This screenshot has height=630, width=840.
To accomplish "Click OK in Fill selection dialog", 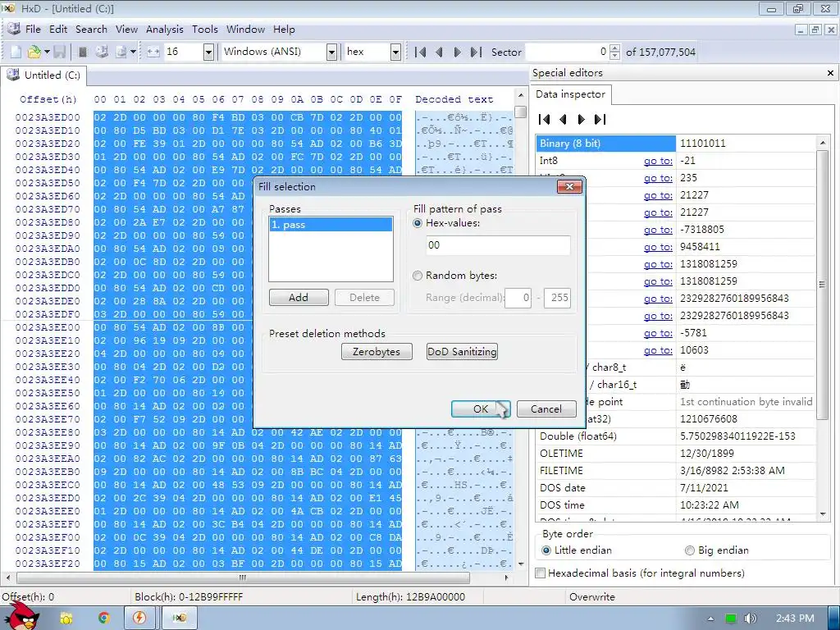I will (x=481, y=409).
